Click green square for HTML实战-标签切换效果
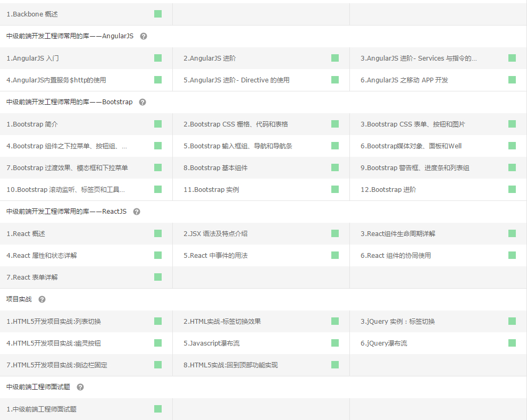The height and width of the screenshot is (420, 527). (x=335, y=321)
